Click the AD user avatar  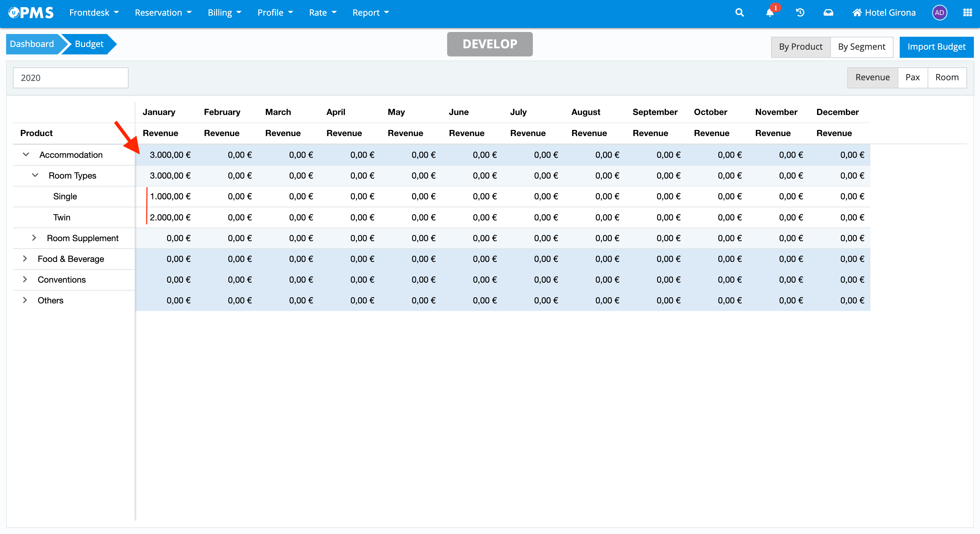(x=939, y=13)
